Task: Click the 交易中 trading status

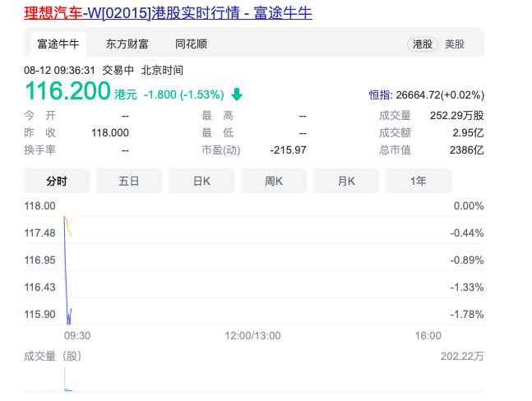Action: (x=118, y=71)
